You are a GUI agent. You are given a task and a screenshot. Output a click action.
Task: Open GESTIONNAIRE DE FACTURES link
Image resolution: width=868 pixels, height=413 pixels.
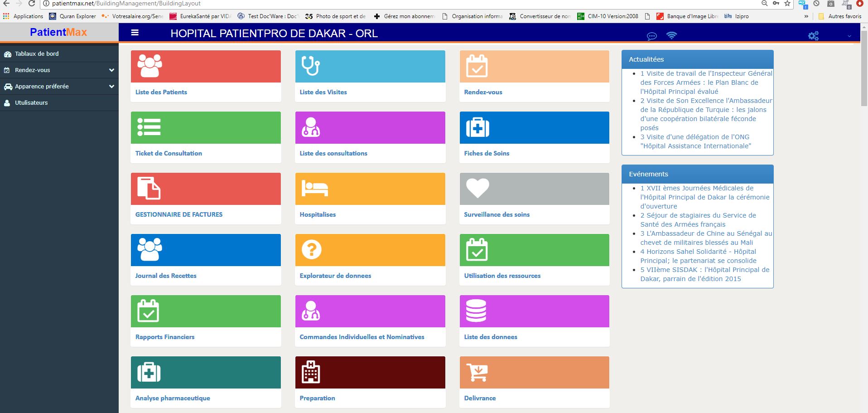(178, 214)
